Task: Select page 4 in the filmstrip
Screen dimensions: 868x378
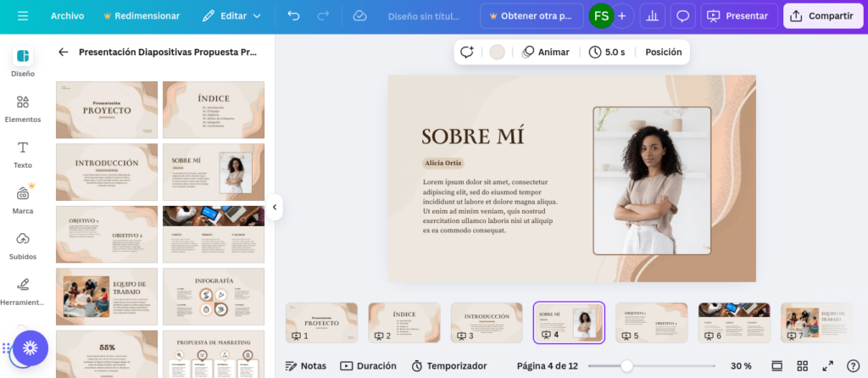Action: point(569,323)
